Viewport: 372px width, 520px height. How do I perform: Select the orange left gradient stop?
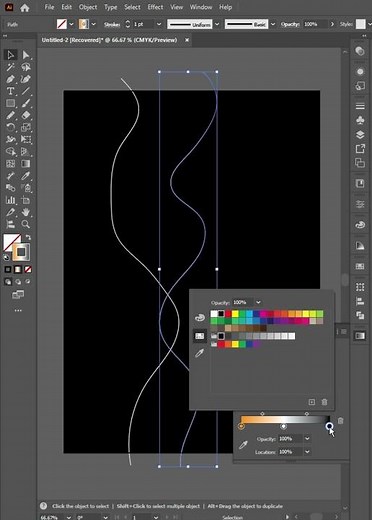pyautogui.click(x=241, y=426)
